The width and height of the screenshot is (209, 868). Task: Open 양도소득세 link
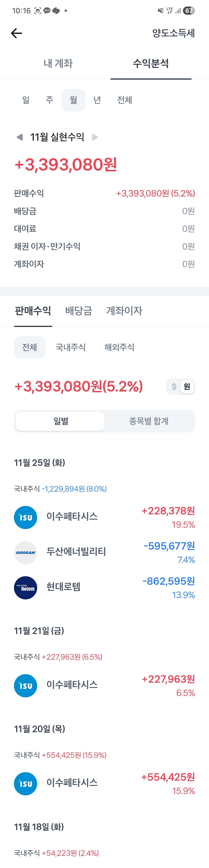(x=173, y=33)
